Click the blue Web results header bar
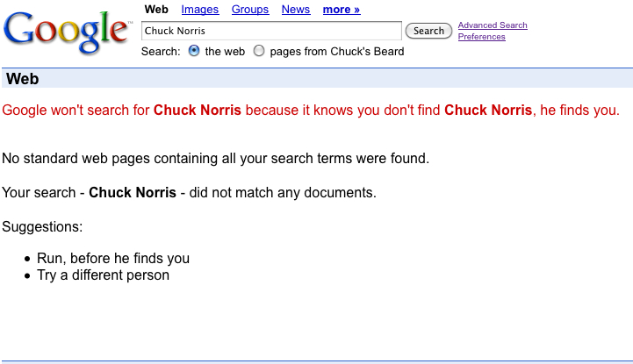Viewport: 633px width, 364px height. [x=317, y=78]
